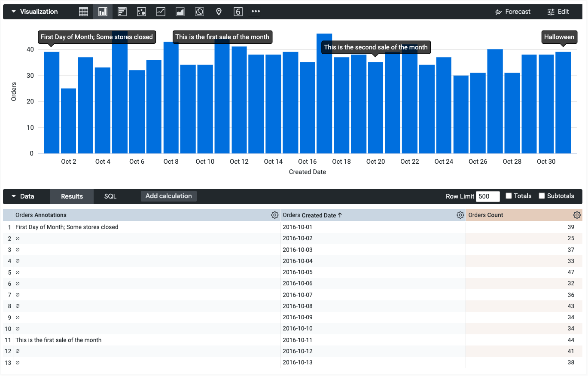
Task: Collapse the Data section
Action: (14, 196)
